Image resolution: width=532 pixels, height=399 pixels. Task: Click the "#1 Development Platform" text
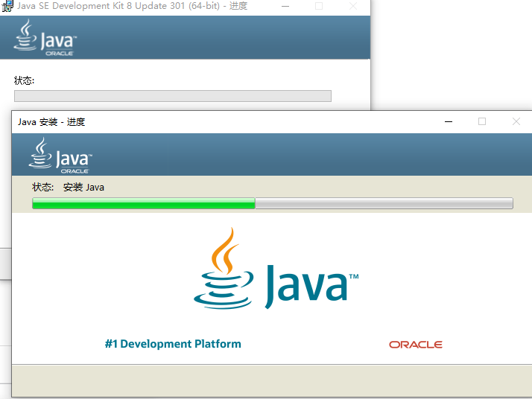pos(173,344)
